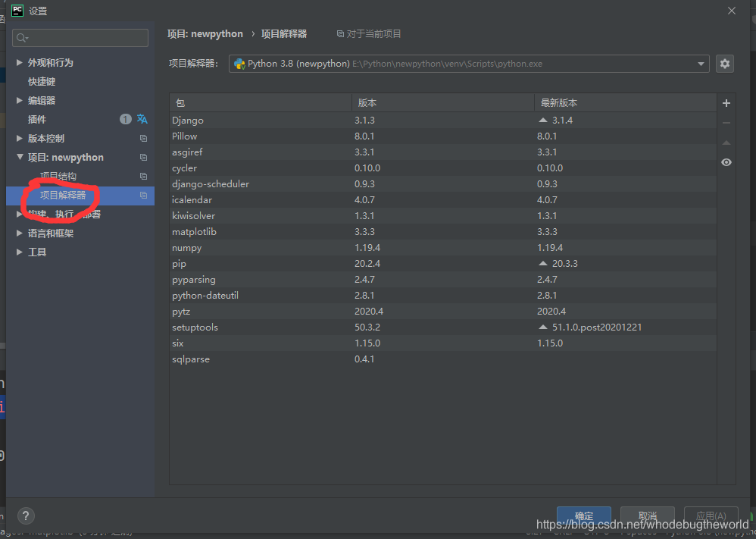Toggle the show early releases eye icon

pyautogui.click(x=726, y=162)
